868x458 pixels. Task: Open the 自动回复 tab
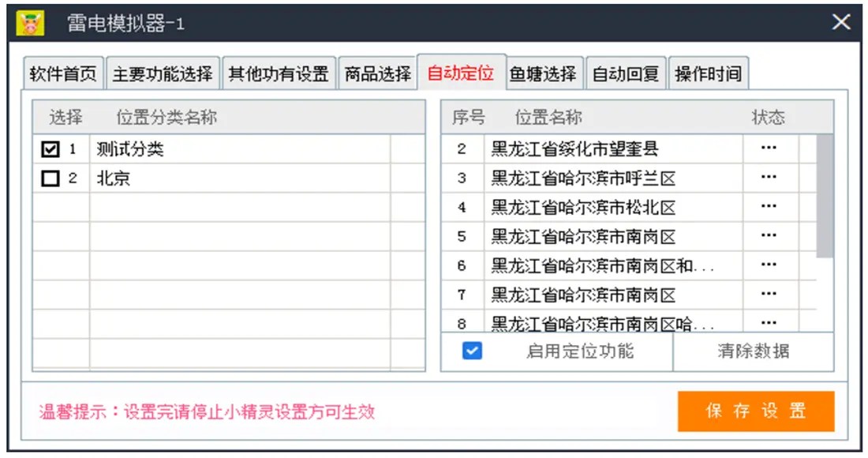(x=626, y=75)
